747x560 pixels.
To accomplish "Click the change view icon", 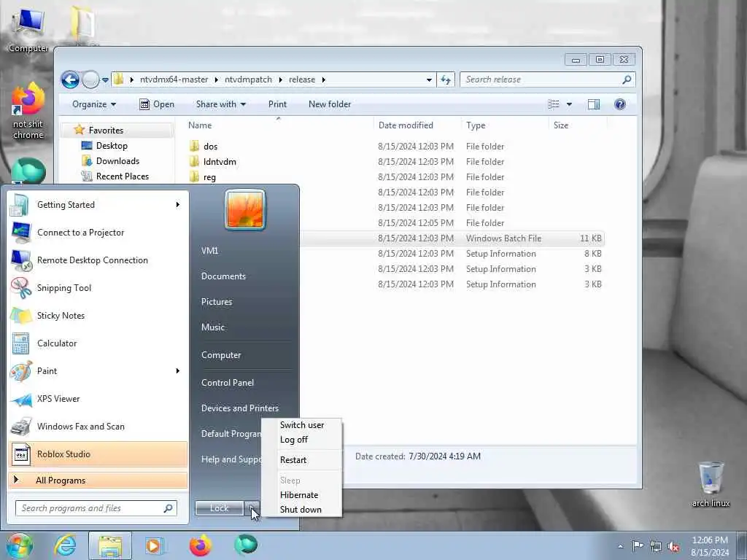I will [x=554, y=104].
